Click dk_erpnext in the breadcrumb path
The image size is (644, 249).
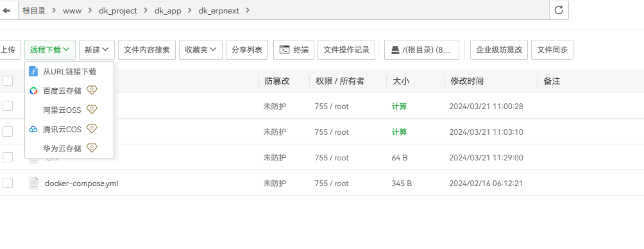219,11
